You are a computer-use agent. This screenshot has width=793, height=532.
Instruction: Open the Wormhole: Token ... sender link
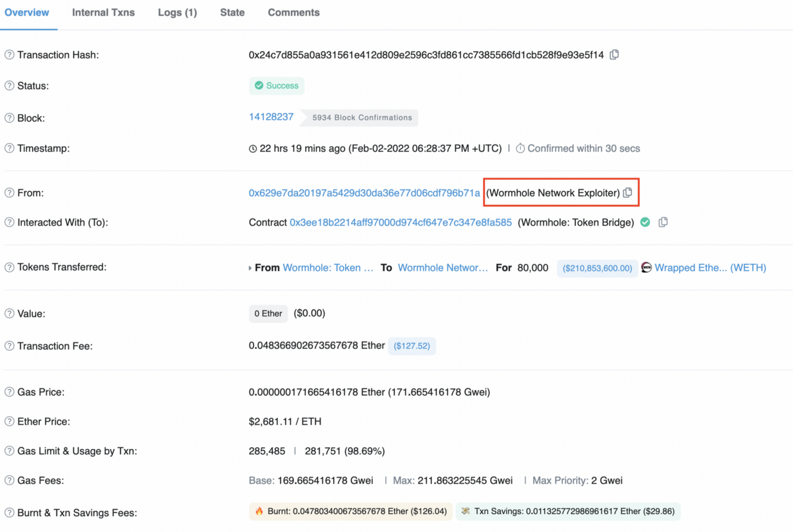pos(328,268)
